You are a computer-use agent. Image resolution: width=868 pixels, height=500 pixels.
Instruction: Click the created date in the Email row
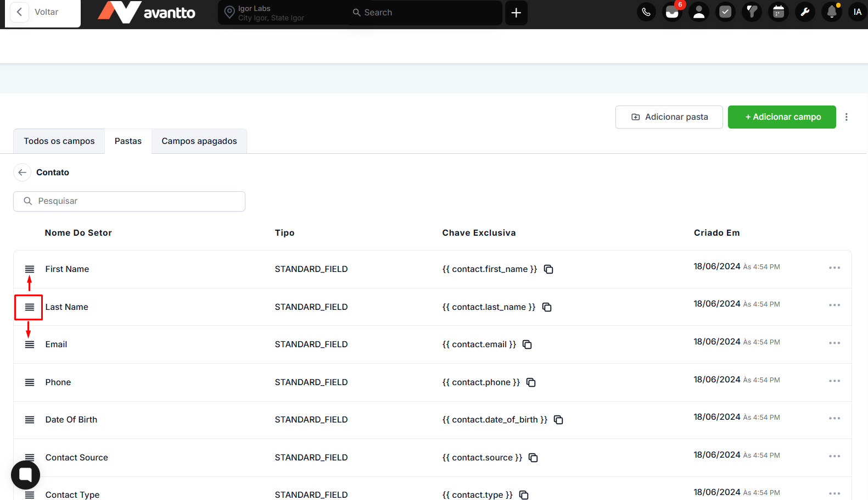[x=737, y=342]
